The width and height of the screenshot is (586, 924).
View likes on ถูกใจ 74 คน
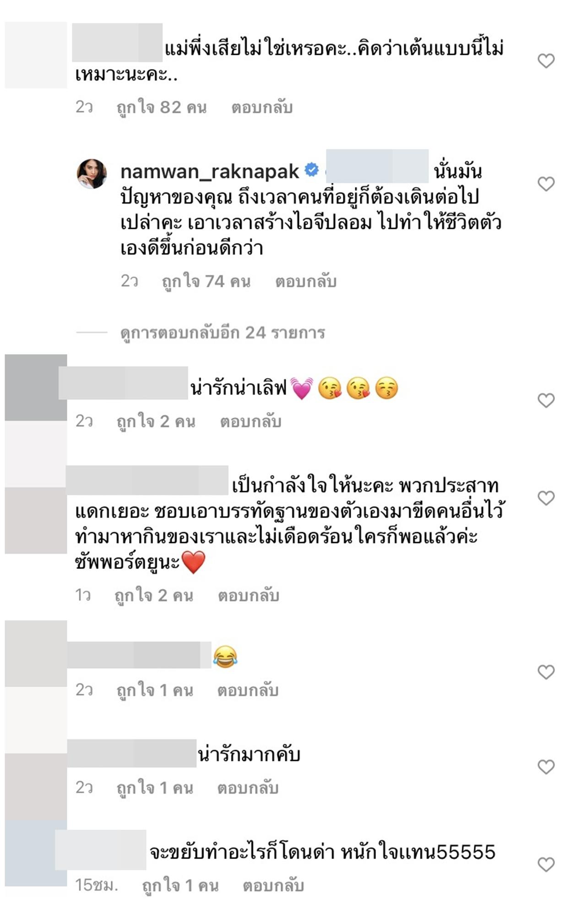coord(206,281)
